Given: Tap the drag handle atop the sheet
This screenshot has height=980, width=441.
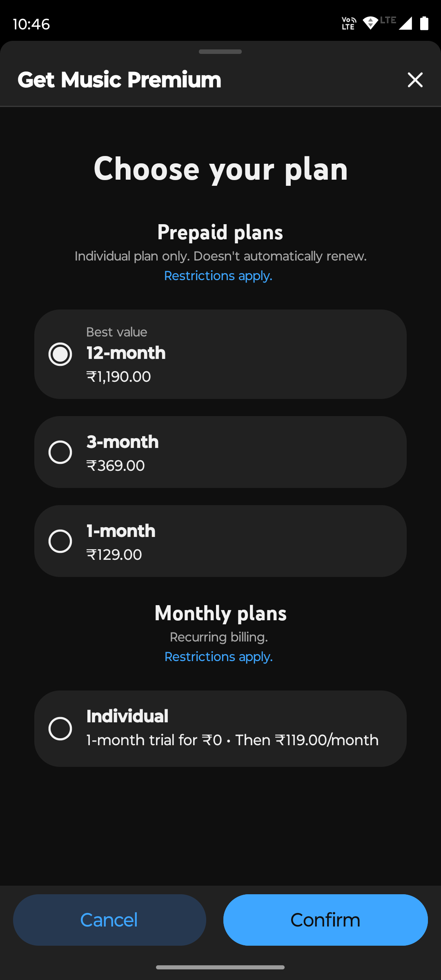Looking at the screenshot, I should click(220, 52).
